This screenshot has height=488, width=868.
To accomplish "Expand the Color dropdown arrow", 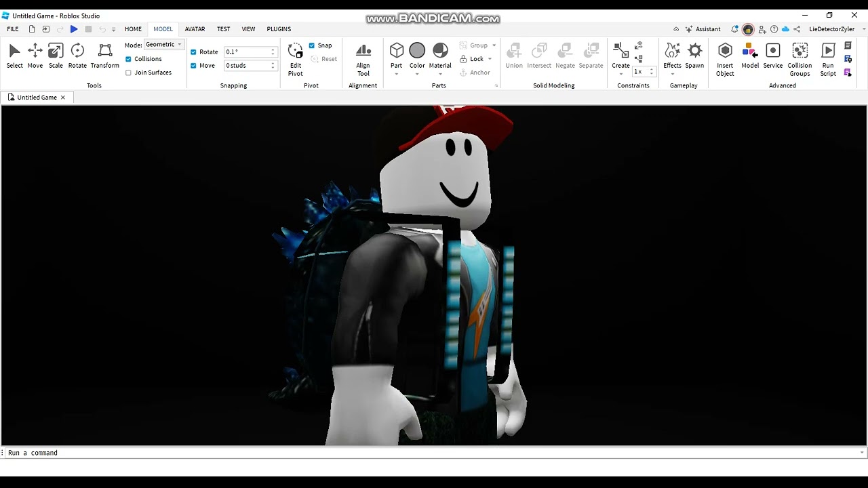I will pos(417,74).
